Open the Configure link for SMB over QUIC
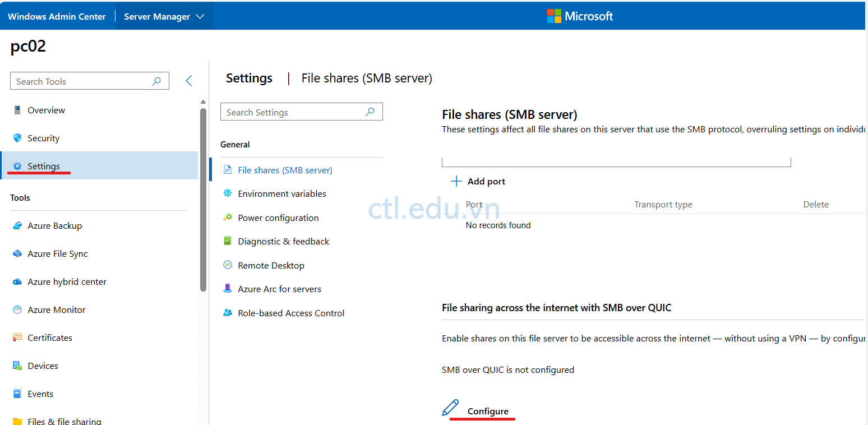The image size is (868, 425). 487,411
